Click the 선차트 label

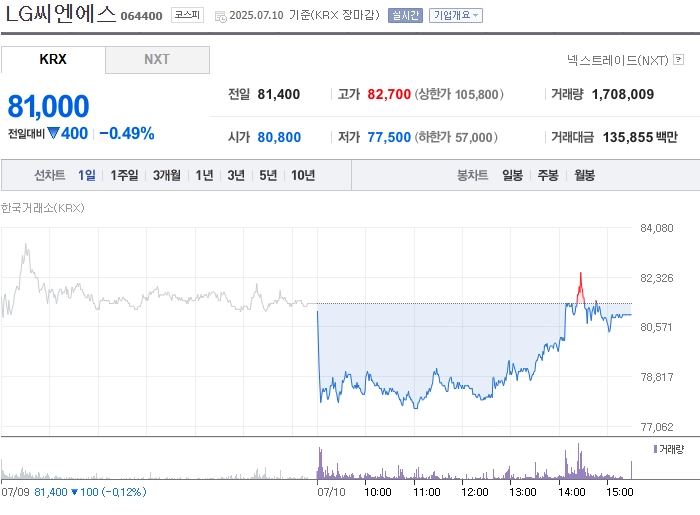click(50, 175)
